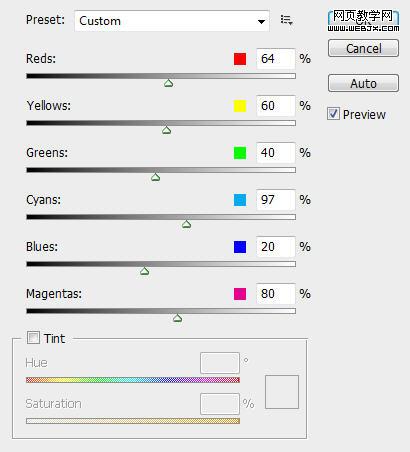This screenshot has width=410, height=452.
Task: Click the Cyans slider handle
Action: click(x=186, y=224)
